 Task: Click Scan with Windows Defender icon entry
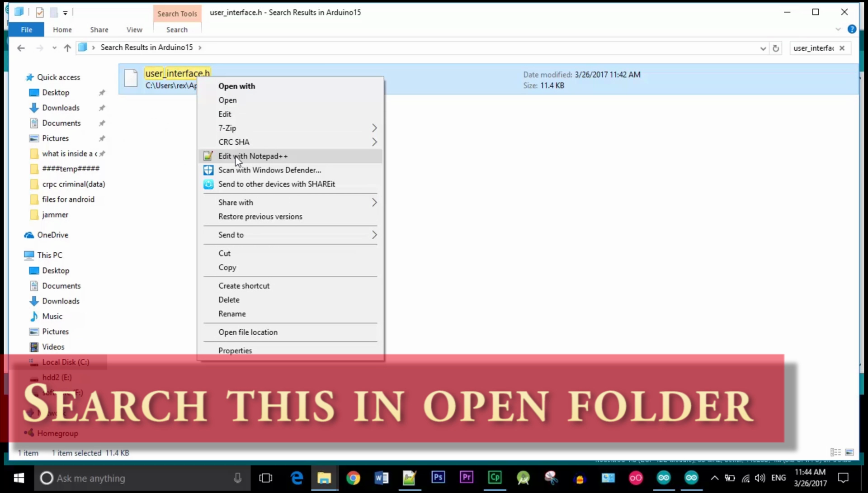coord(208,170)
